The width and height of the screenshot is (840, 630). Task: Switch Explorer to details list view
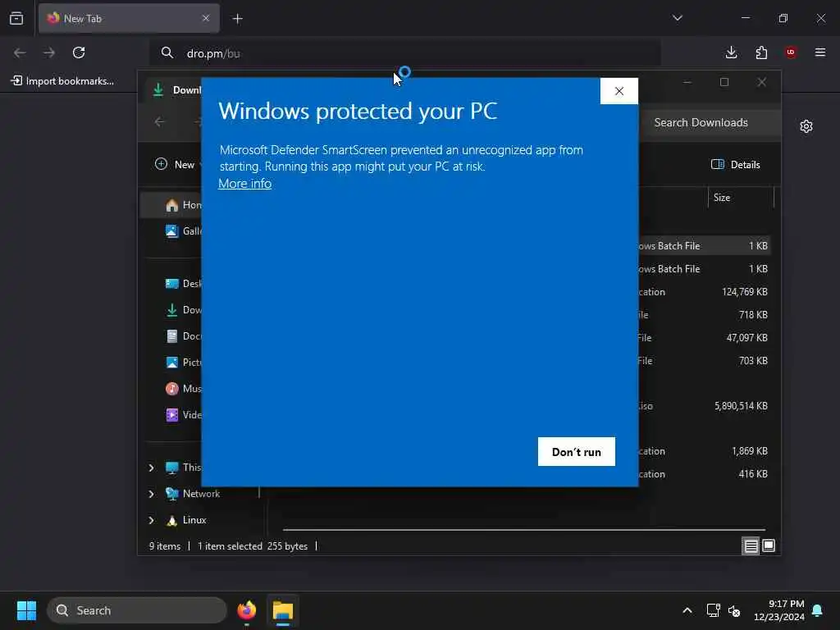751,546
